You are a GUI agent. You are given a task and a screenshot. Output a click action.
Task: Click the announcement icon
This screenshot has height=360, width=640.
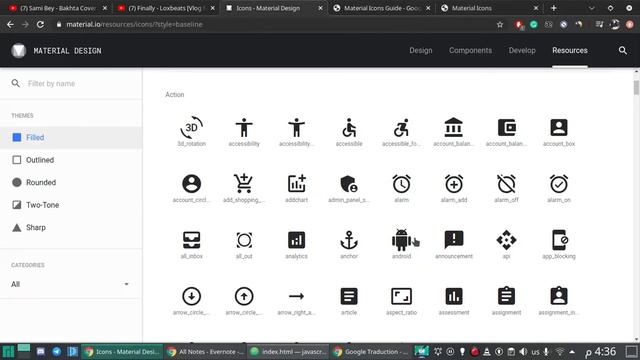(454, 240)
